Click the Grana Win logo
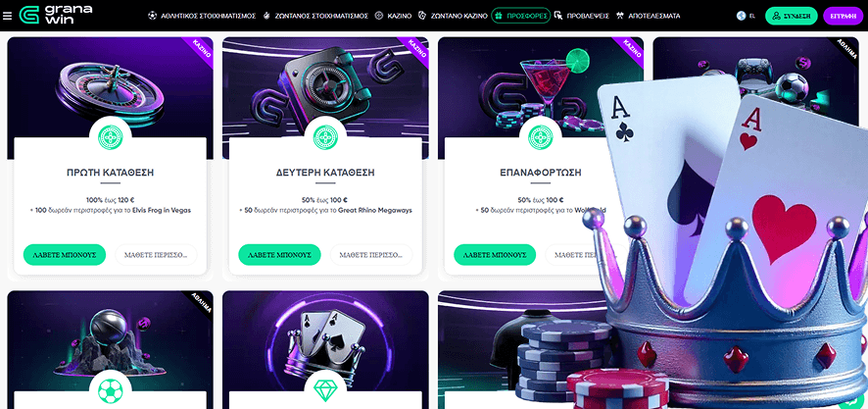The height and width of the screenshot is (409, 868). pos(56,15)
